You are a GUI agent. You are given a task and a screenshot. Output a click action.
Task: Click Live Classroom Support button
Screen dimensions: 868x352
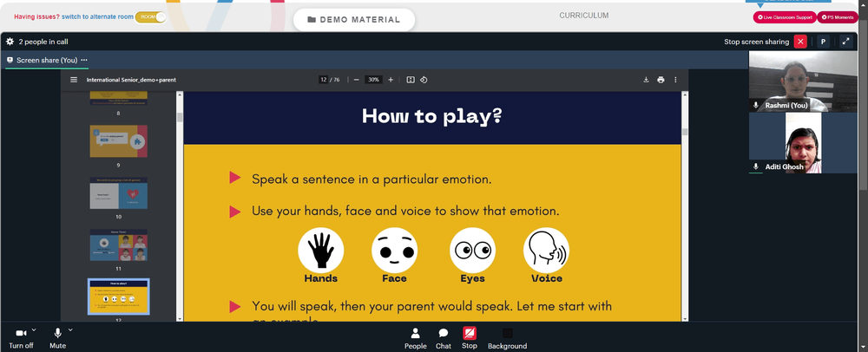click(785, 17)
